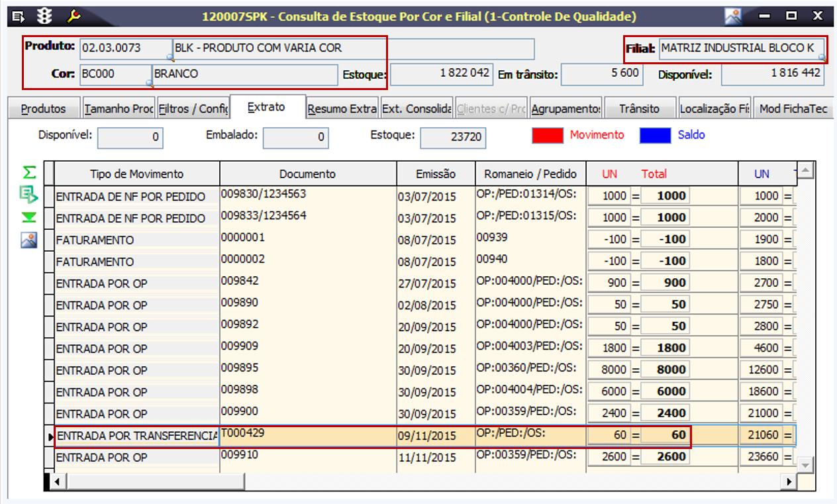This screenshot has width=837, height=504.
Task: Click the image icon left of the grid
Action: point(28,240)
